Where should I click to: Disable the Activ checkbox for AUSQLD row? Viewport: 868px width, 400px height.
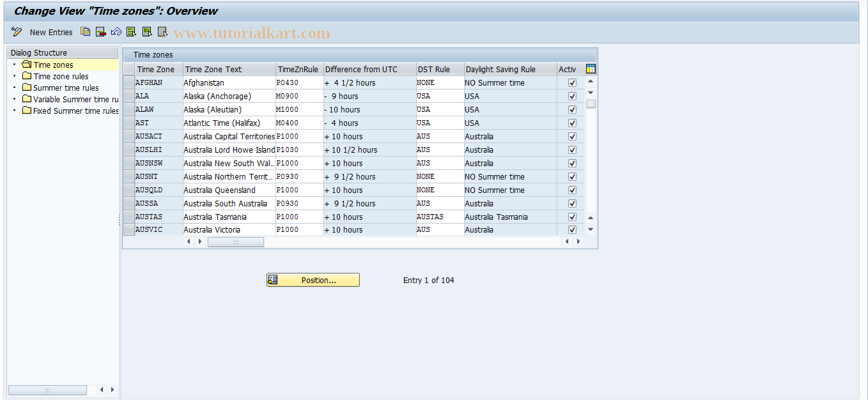click(572, 190)
